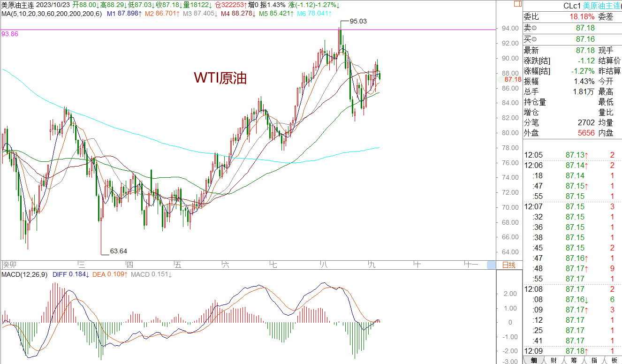Jump to month 四 on the time axis
Viewport: 622px width, 364px height.
(x=130, y=265)
